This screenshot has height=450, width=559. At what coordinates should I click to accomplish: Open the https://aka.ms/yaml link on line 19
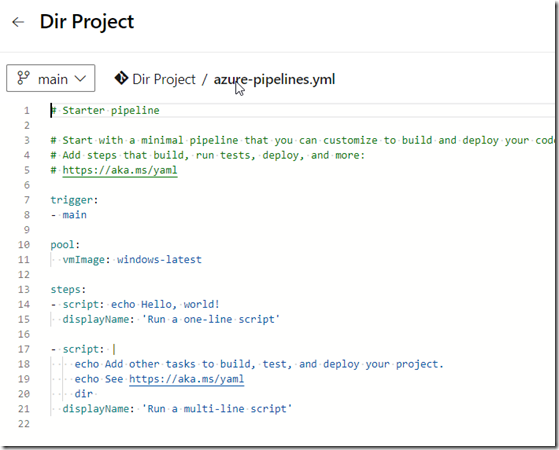(x=186, y=379)
